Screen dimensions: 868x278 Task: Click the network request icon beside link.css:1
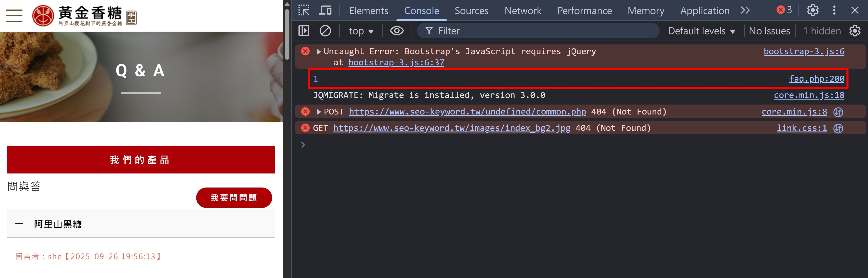[x=838, y=128]
